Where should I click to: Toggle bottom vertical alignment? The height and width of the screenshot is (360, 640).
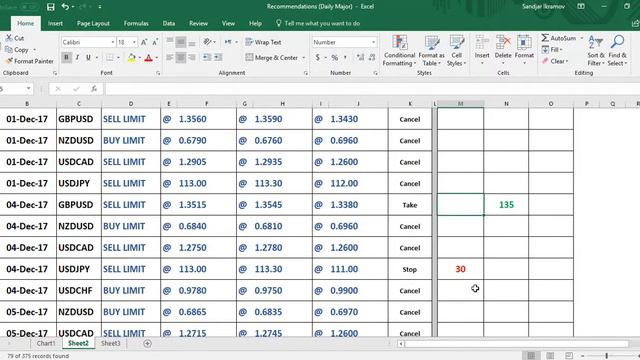[x=191, y=42]
